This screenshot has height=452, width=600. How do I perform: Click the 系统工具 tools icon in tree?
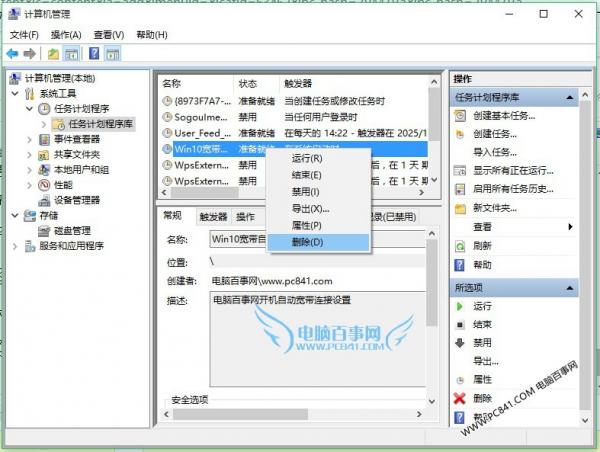pos(29,93)
